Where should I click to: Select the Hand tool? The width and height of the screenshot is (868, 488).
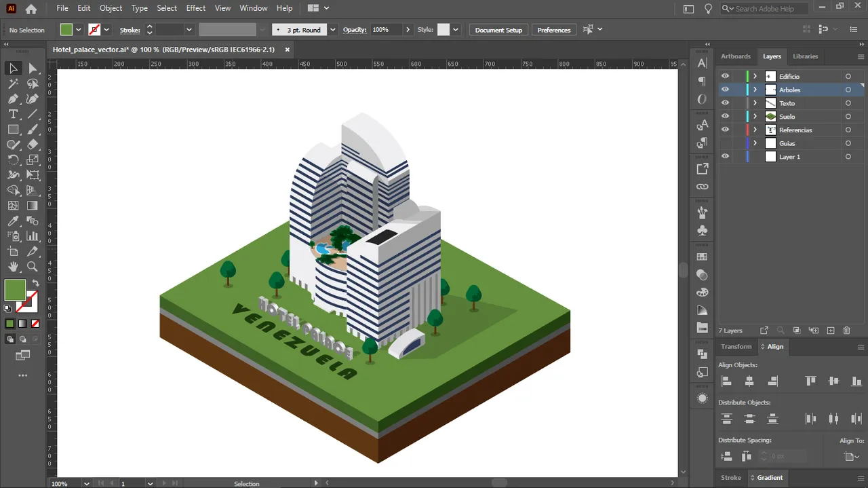coord(13,267)
